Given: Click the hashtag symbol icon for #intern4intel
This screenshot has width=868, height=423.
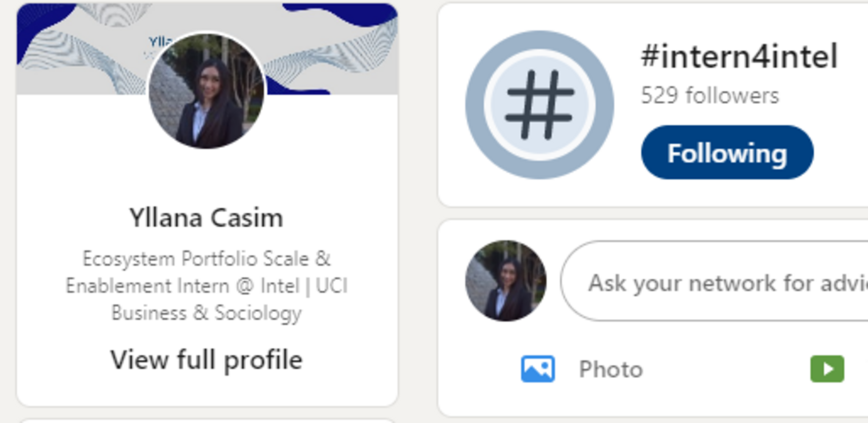Looking at the screenshot, I should (x=540, y=105).
